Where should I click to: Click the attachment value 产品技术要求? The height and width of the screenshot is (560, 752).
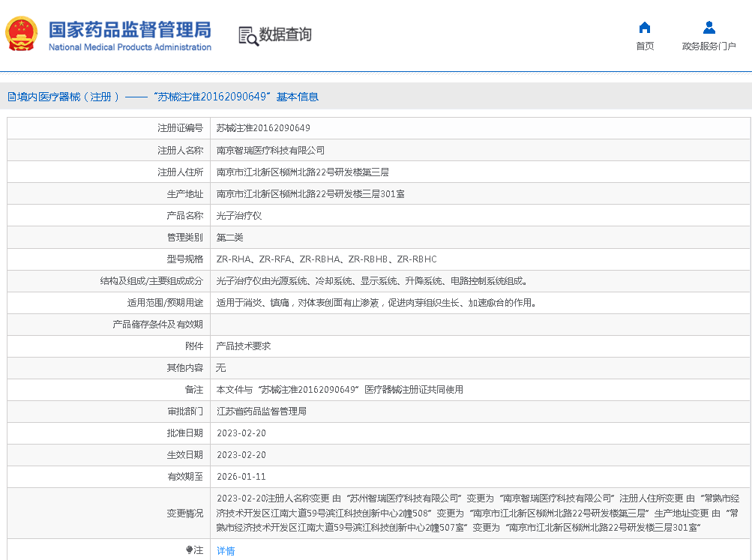(244, 346)
